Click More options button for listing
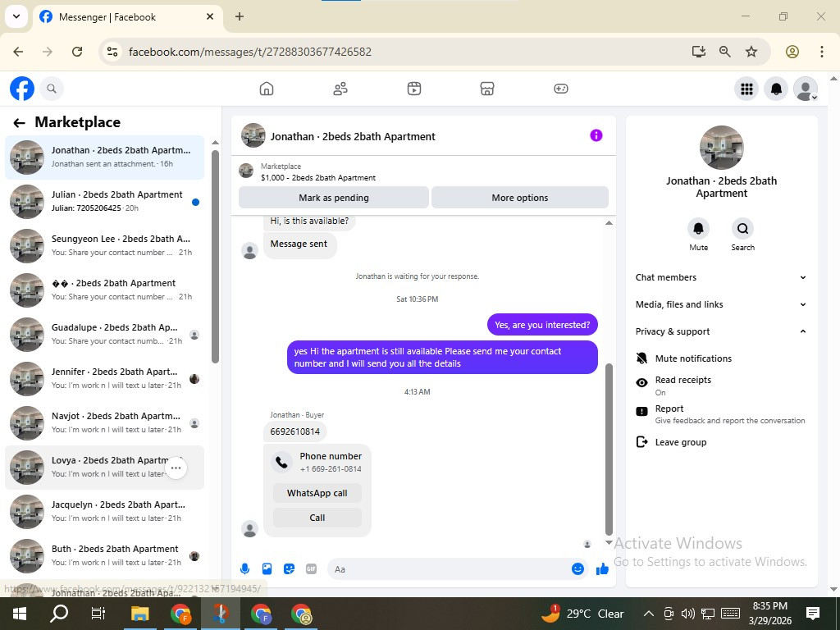The height and width of the screenshot is (630, 840). 519,198
